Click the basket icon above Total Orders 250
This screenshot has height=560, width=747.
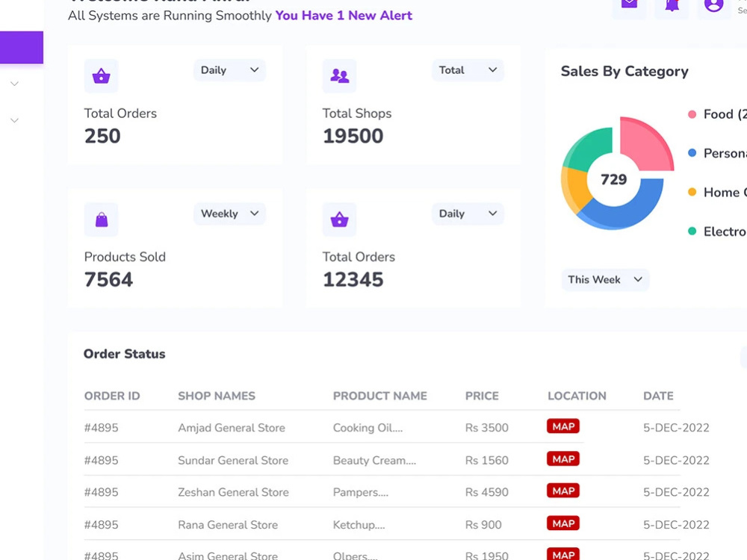click(x=101, y=76)
